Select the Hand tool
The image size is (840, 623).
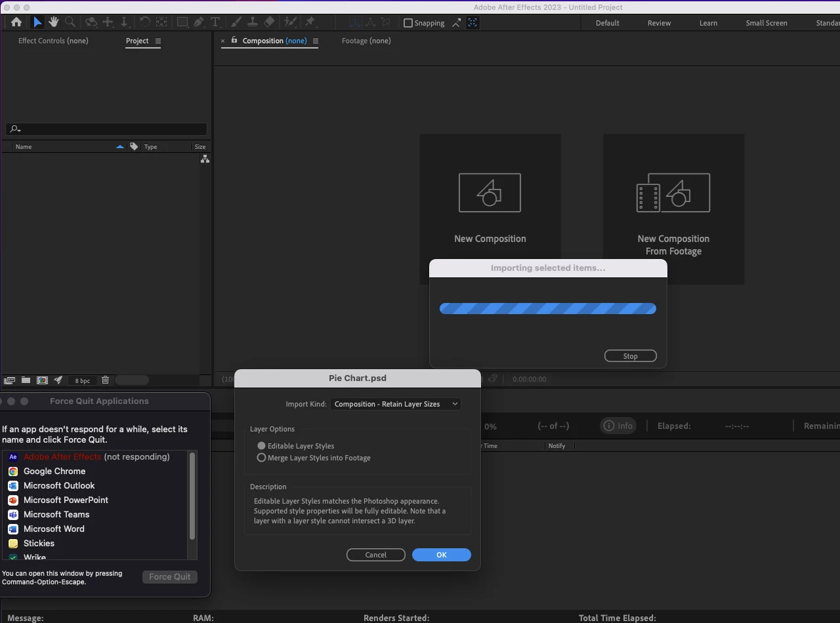(54, 22)
